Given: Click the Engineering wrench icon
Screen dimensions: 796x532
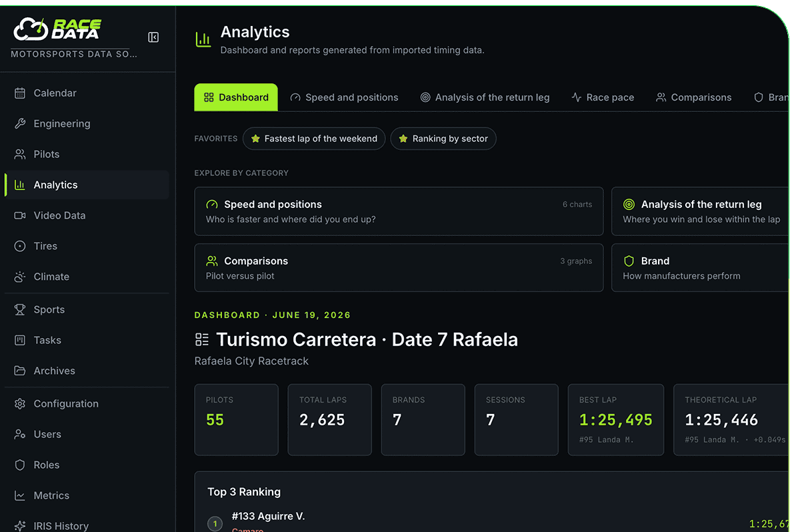Looking at the screenshot, I should (x=20, y=123).
